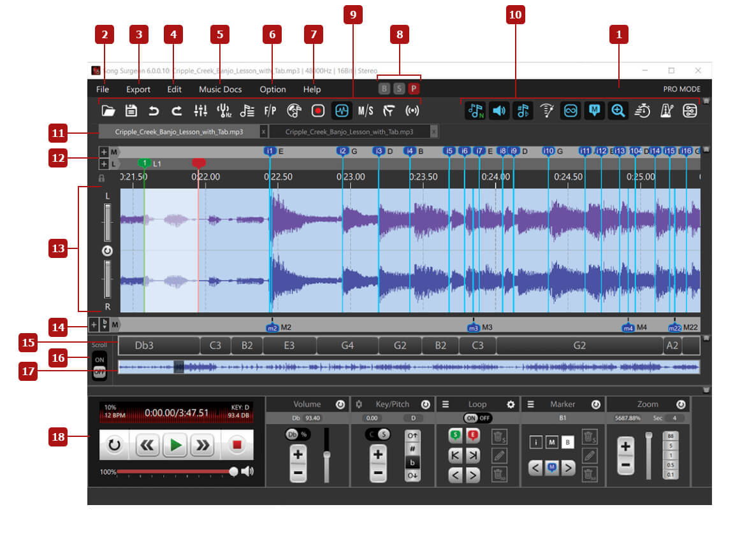Click the M/S mid-side toolbar icon
756x535 pixels.
point(365,111)
